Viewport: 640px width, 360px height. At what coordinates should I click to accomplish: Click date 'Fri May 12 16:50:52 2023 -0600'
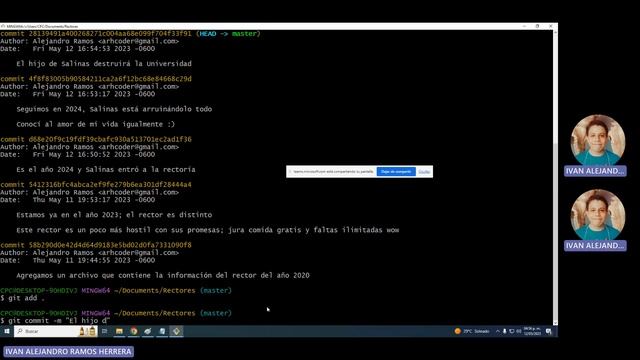(x=93, y=155)
